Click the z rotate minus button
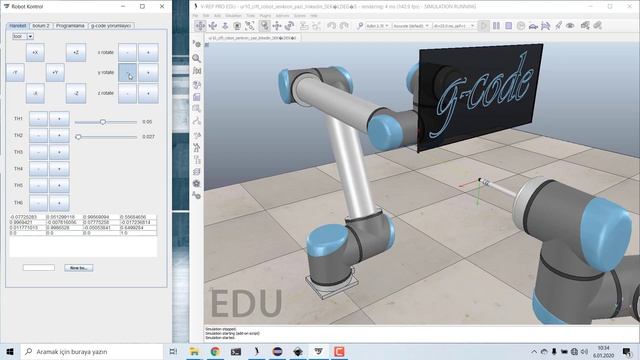 [x=127, y=93]
